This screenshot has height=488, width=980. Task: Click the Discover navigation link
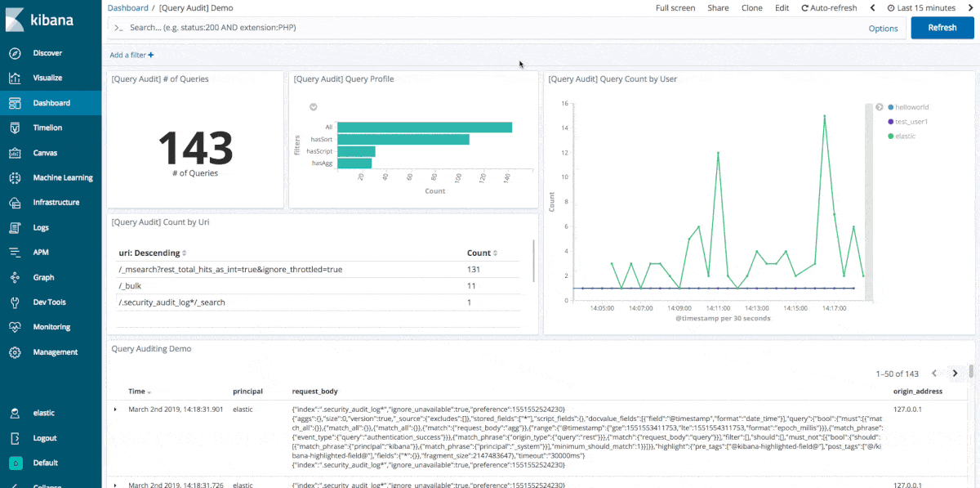point(47,53)
